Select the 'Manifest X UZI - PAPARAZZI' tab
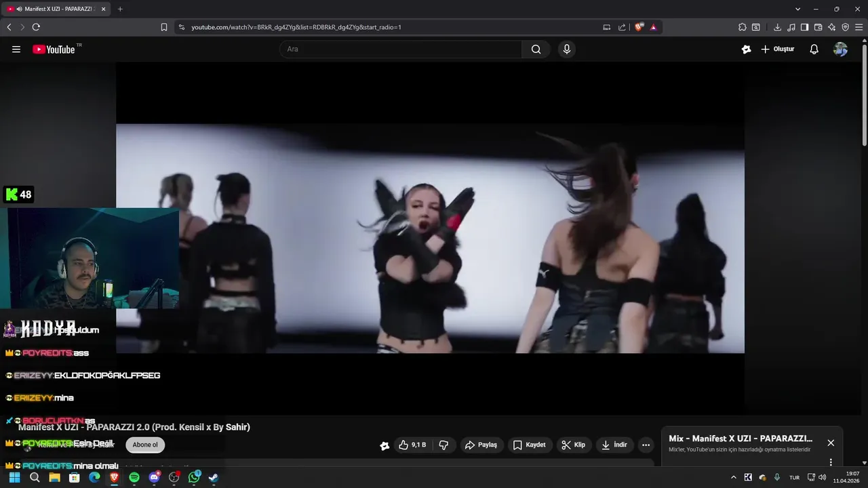The height and width of the screenshot is (488, 868). pyautogui.click(x=56, y=9)
